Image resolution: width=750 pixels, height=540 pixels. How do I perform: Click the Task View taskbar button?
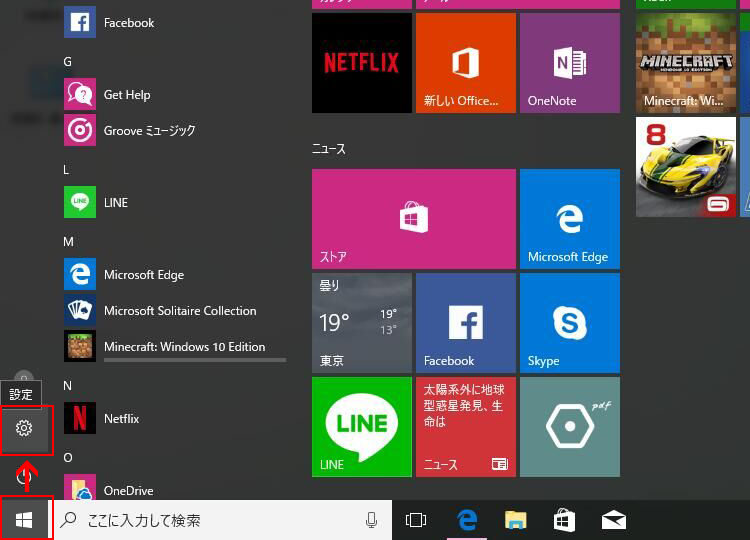pyautogui.click(x=416, y=520)
